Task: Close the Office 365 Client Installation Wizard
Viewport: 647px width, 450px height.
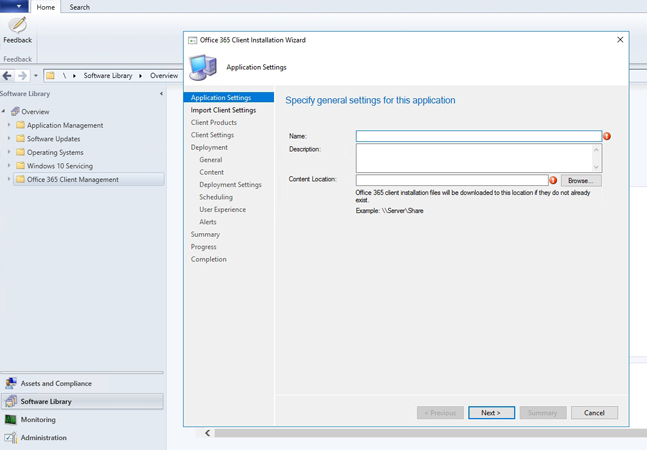Action: coord(620,40)
